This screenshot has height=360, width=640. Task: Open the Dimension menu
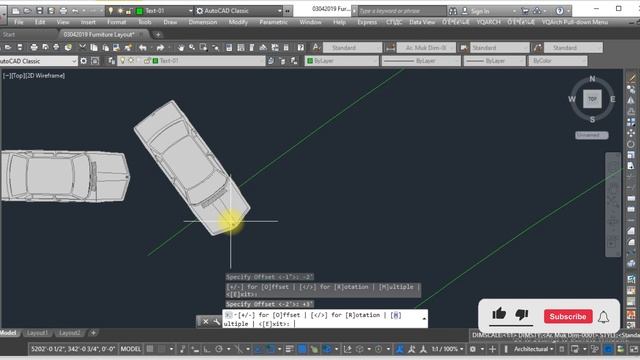click(203, 22)
